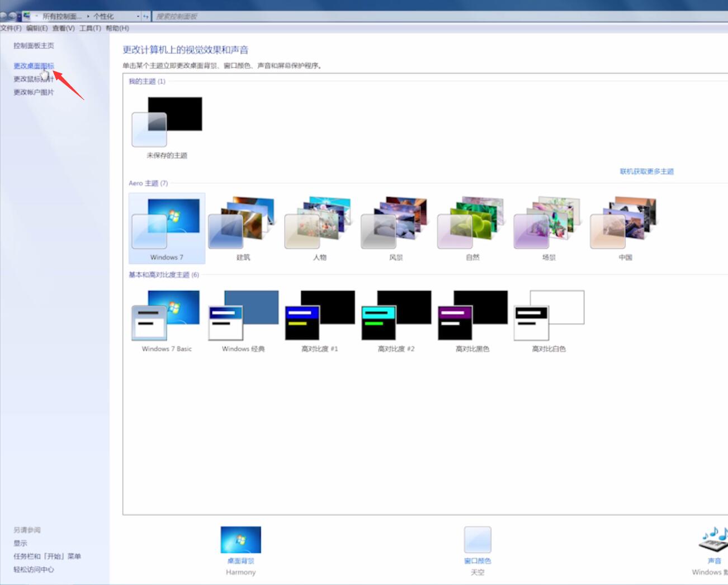Go to 控制面板主页
Image resolution: width=728 pixels, height=585 pixels.
pyautogui.click(x=34, y=46)
